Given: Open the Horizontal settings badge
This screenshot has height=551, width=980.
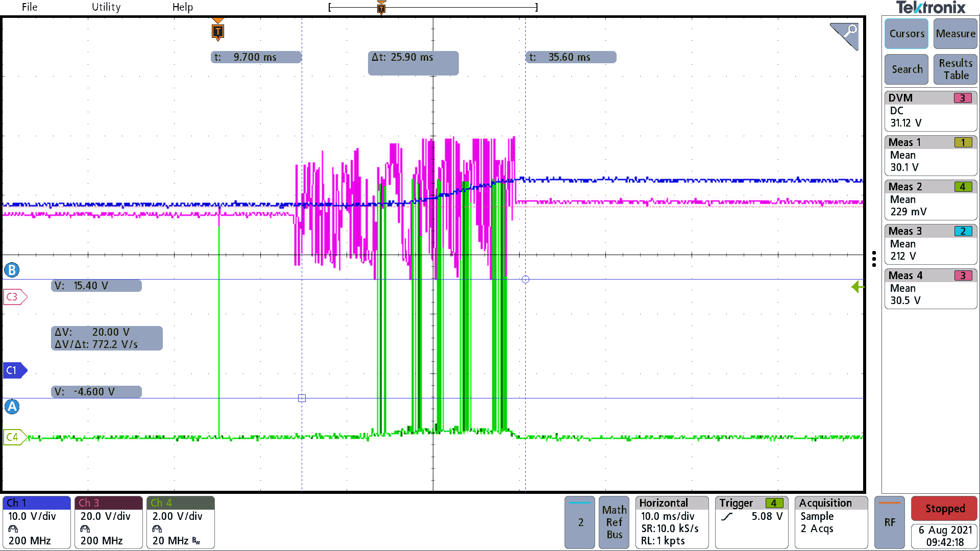Looking at the screenshot, I should pos(672,522).
